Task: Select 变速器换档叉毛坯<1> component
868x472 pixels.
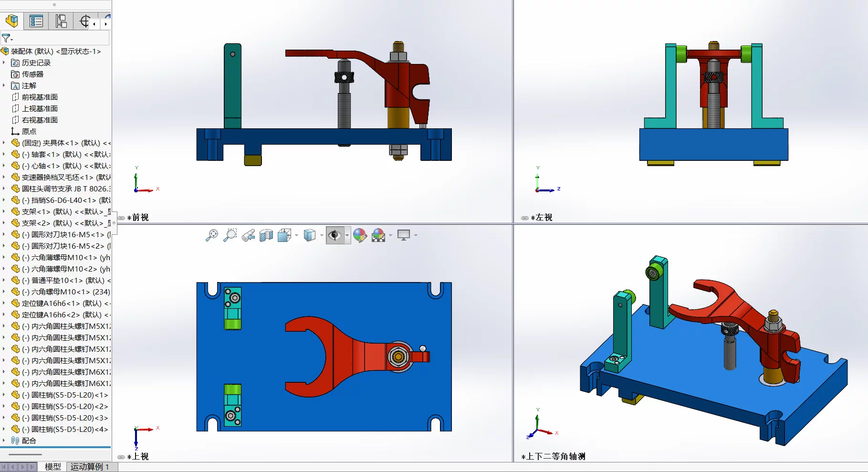Action: (x=61, y=177)
